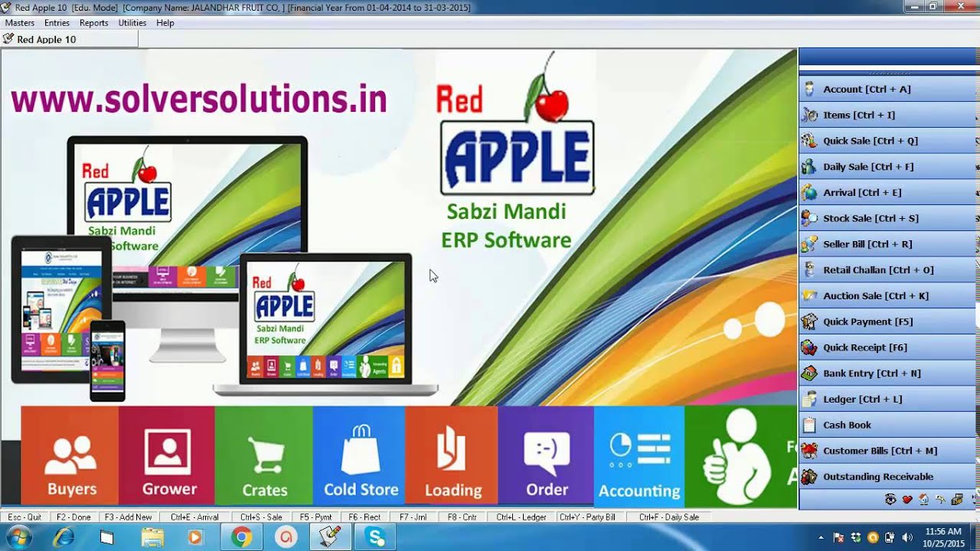Viewport: 980px width, 551px height.
Task: Click the Retail Challan icon in the sidebar
Action: click(x=809, y=270)
